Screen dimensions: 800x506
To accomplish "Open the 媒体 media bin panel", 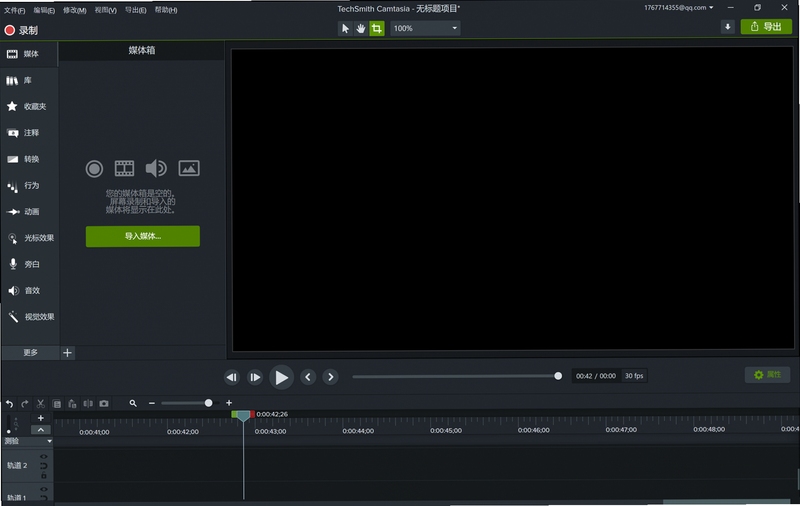I will (x=29, y=54).
